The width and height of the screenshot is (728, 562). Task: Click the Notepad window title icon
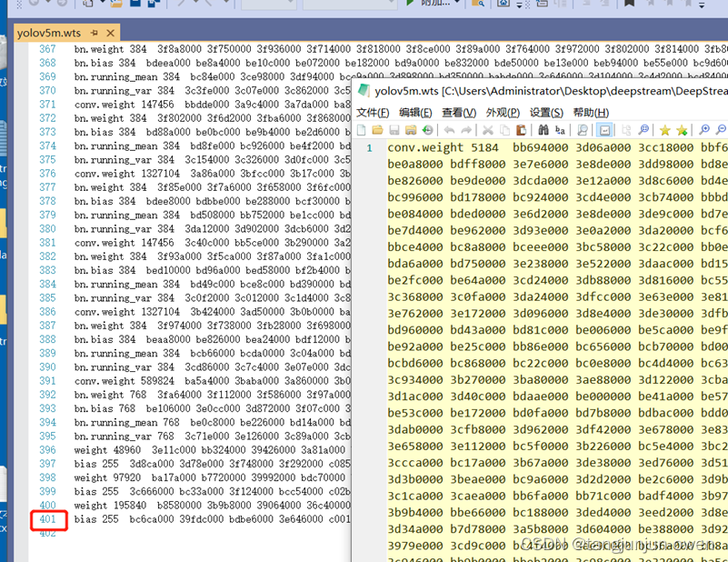pyautogui.click(x=364, y=91)
